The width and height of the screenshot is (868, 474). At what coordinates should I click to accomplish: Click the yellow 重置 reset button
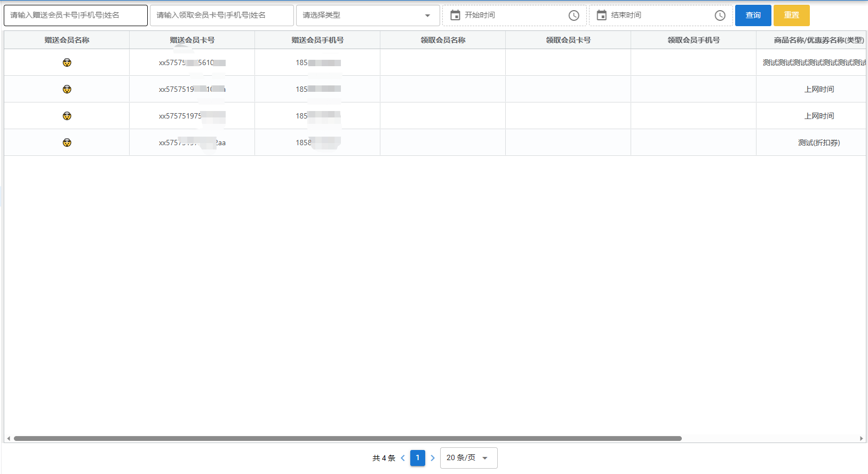[792, 15]
